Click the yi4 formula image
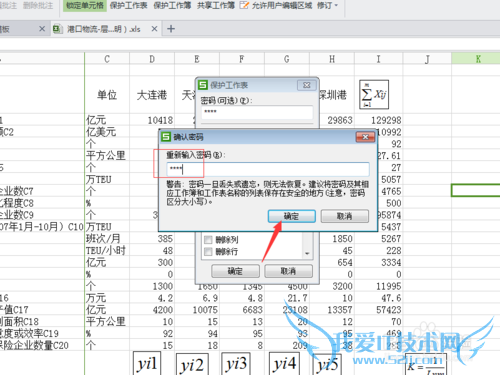This screenshot has height=375, width=500. pos(284,363)
